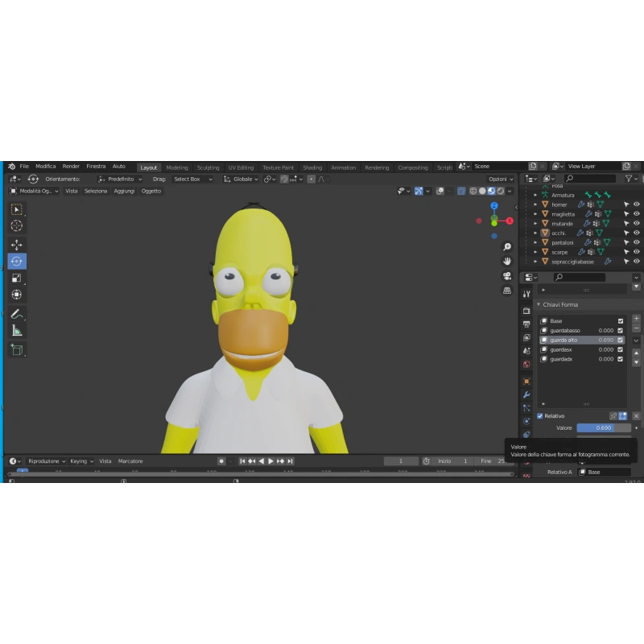
Task: Open the Output properties tab
Action: (526, 324)
